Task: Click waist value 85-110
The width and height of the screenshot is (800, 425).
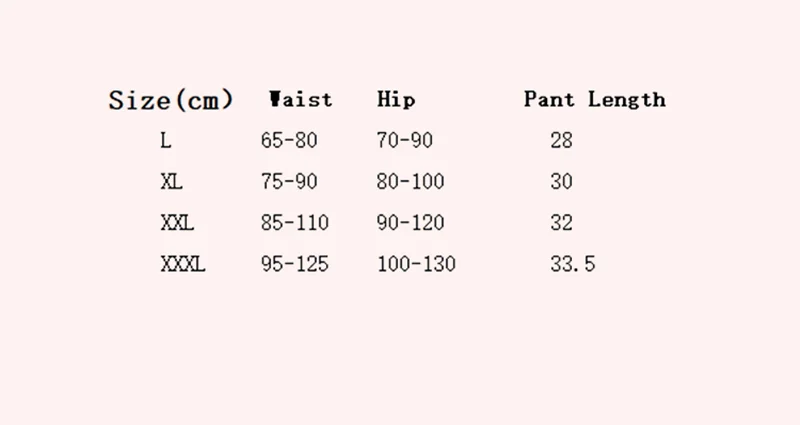Action: pyautogui.click(x=294, y=223)
